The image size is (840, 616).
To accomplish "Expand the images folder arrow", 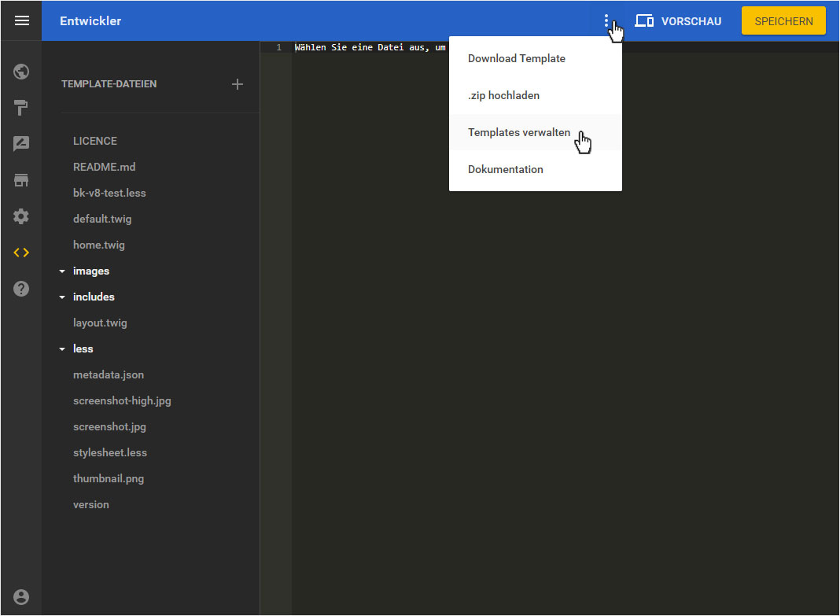I will click(62, 271).
